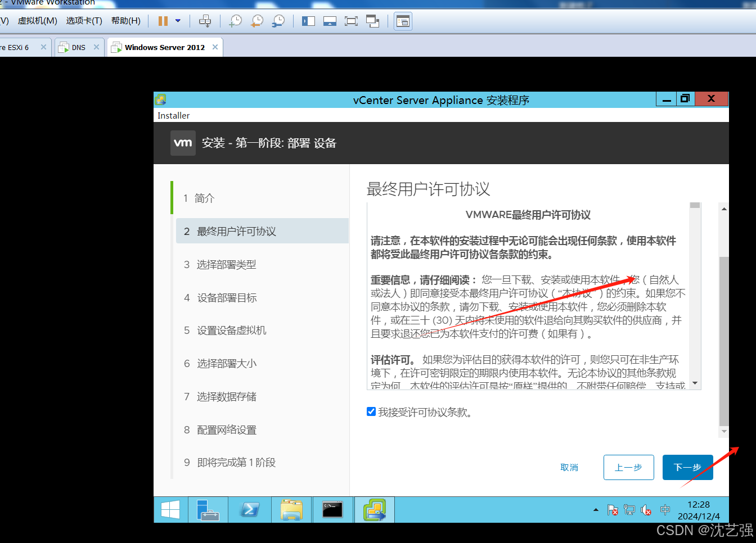This screenshot has height=543, width=756.
Task: Select step 2 最终用户许可协议
Action: 262,231
